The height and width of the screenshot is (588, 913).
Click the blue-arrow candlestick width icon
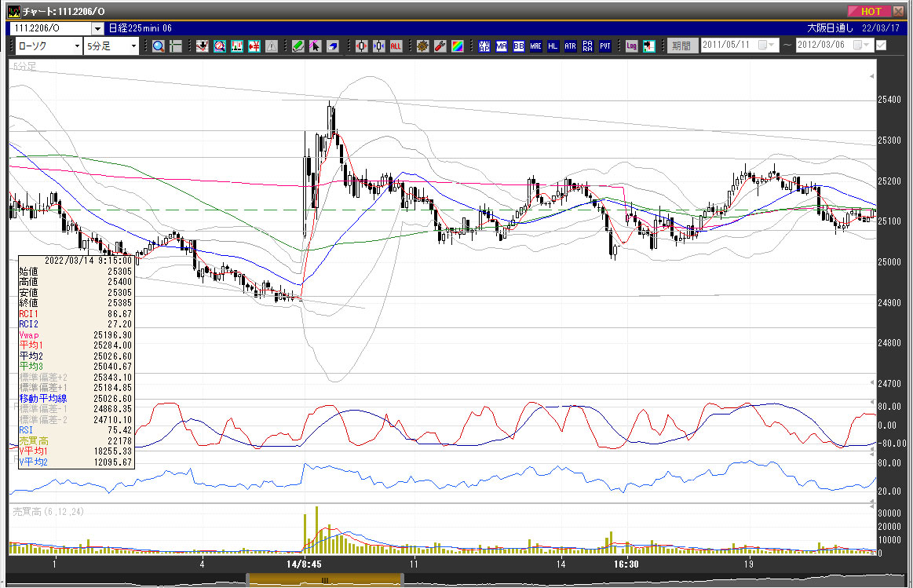tap(379, 46)
